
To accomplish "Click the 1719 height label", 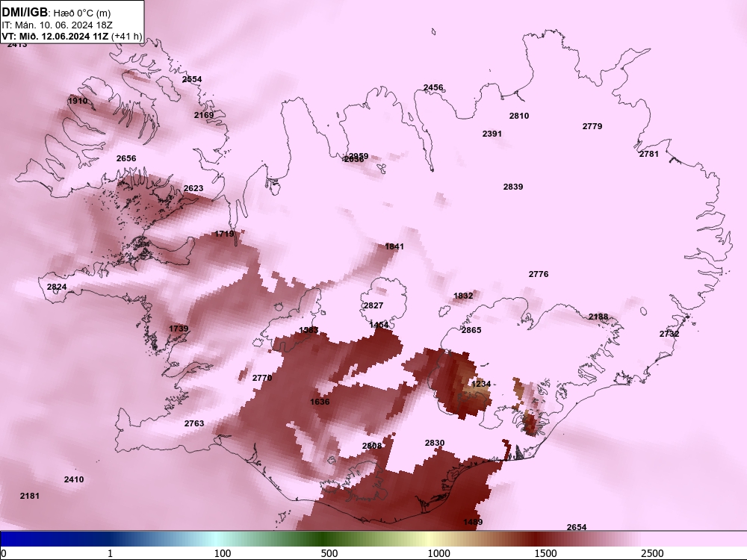I will click(224, 233).
